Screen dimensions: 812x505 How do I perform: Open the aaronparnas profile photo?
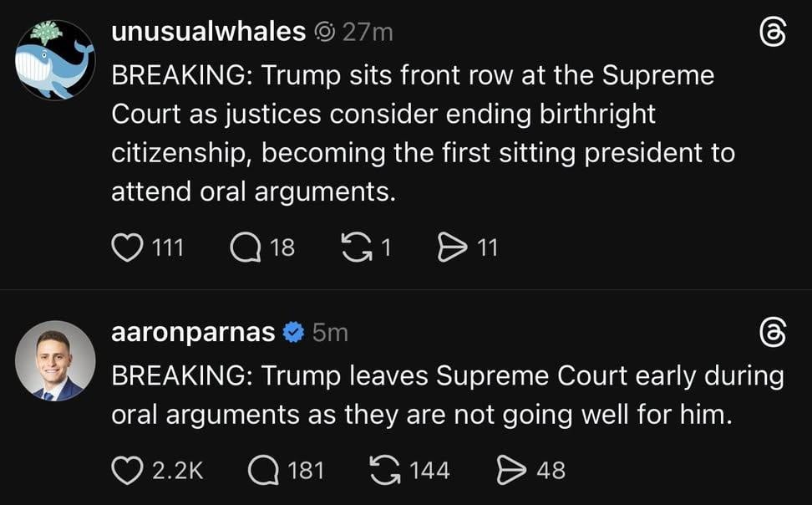[55, 360]
